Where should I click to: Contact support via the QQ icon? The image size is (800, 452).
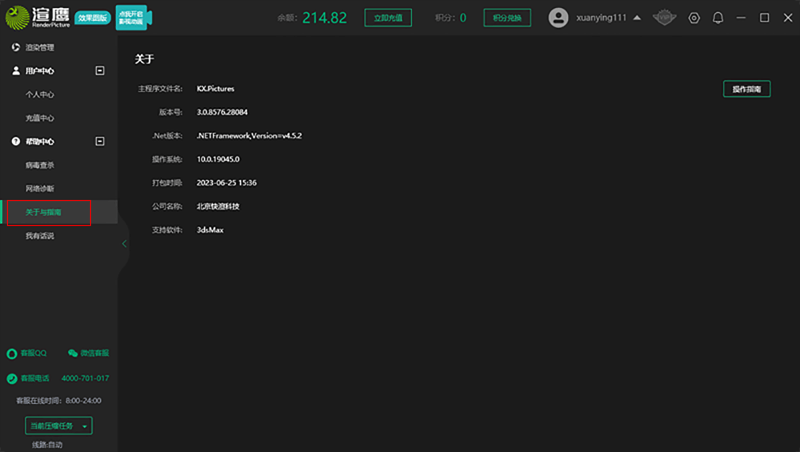click(x=13, y=353)
